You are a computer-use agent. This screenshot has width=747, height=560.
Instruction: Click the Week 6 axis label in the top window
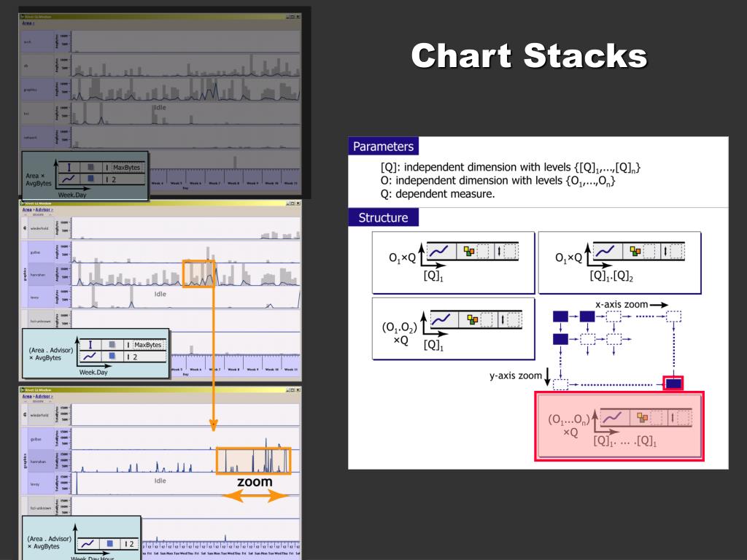click(196, 183)
